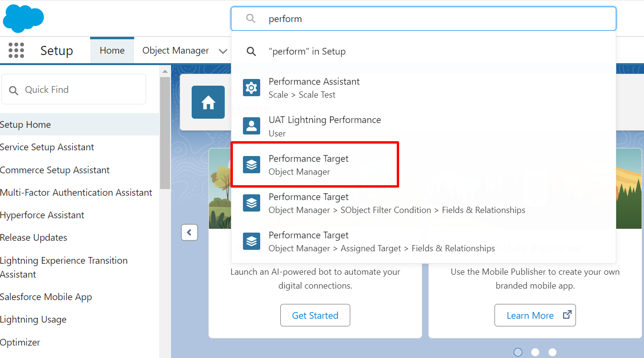This screenshot has height=358, width=644.
Task: Select the first carousel page dot
Action: [x=518, y=352]
